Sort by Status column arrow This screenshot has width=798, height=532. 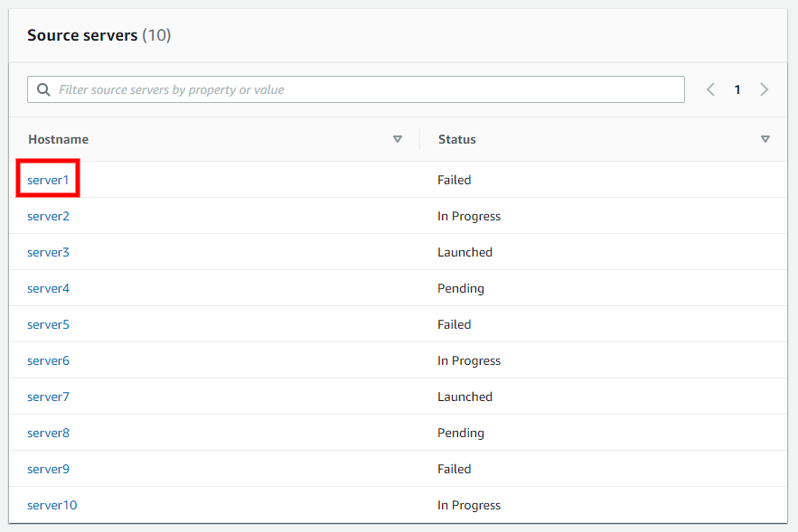point(765,139)
